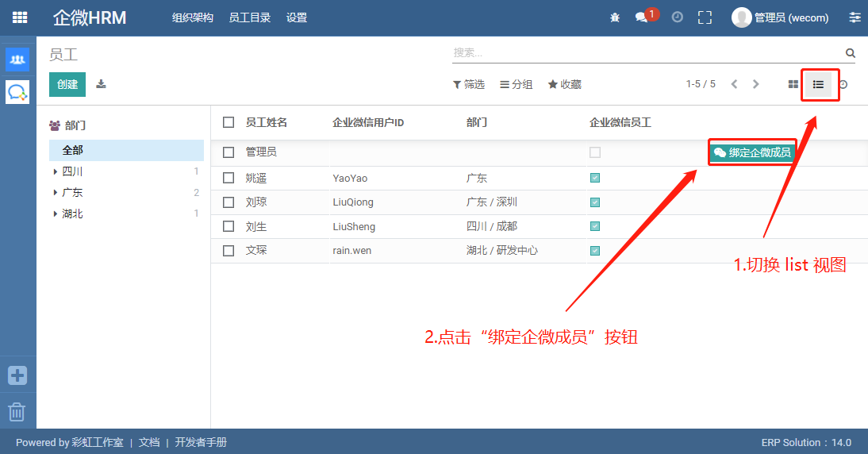Click in the 搜索 search field

click(647, 53)
